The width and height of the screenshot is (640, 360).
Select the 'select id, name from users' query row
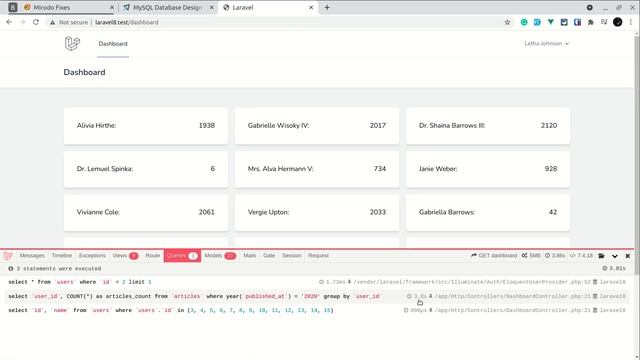[x=317, y=310]
